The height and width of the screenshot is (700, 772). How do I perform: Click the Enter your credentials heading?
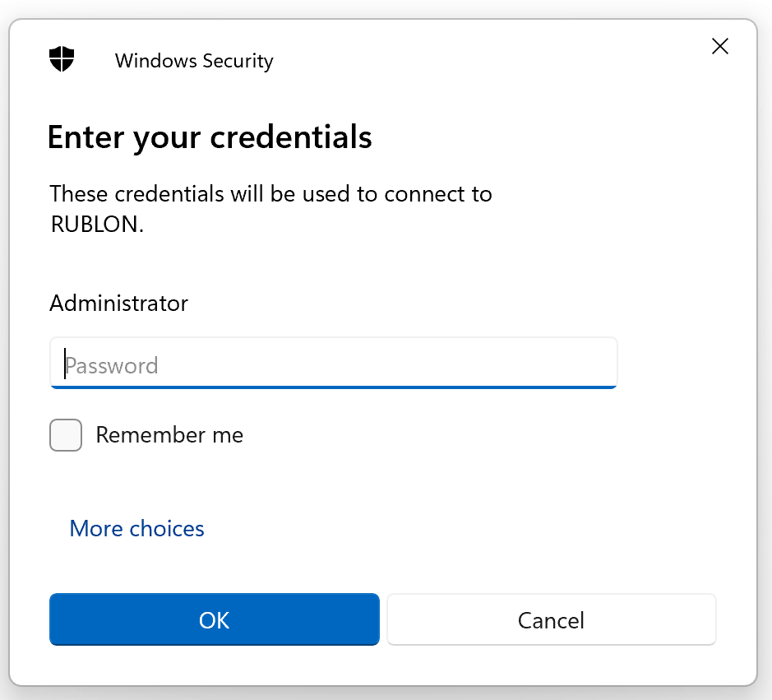pyautogui.click(x=210, y=137)
